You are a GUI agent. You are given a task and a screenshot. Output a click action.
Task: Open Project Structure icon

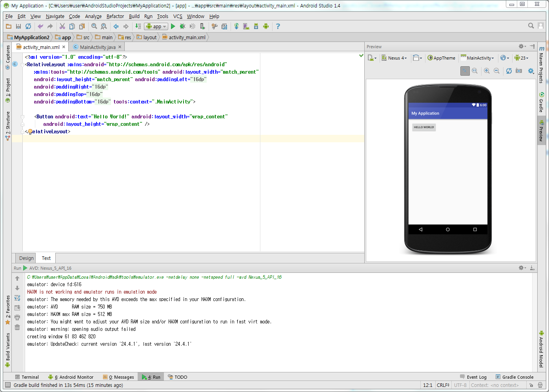pyautogui.click(x=224, y=26)
